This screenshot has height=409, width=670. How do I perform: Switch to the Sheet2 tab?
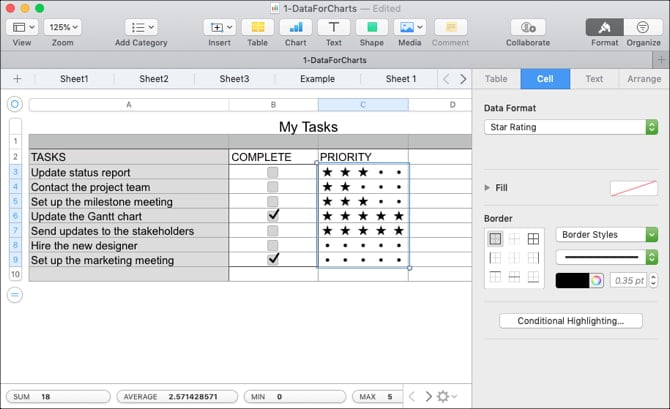(153, 79)
